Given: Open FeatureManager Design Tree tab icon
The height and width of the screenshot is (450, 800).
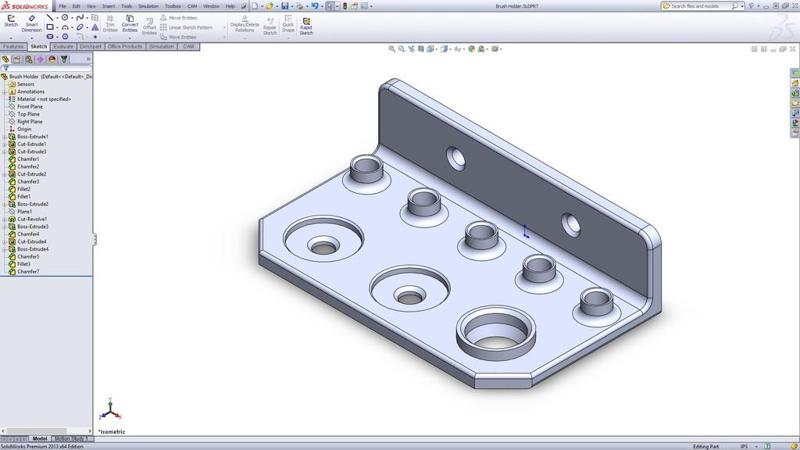Looking at the screenshot, I should (6, 60).
